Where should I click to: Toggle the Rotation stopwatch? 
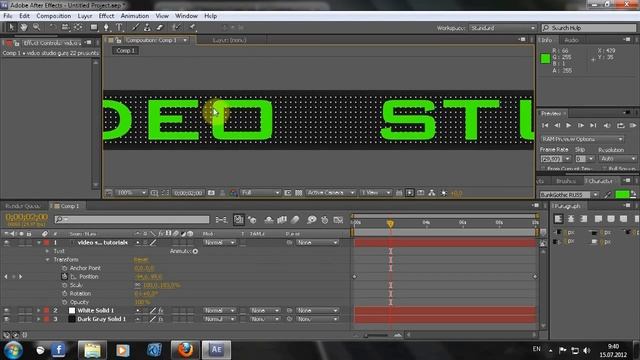(x=64, y=293)
